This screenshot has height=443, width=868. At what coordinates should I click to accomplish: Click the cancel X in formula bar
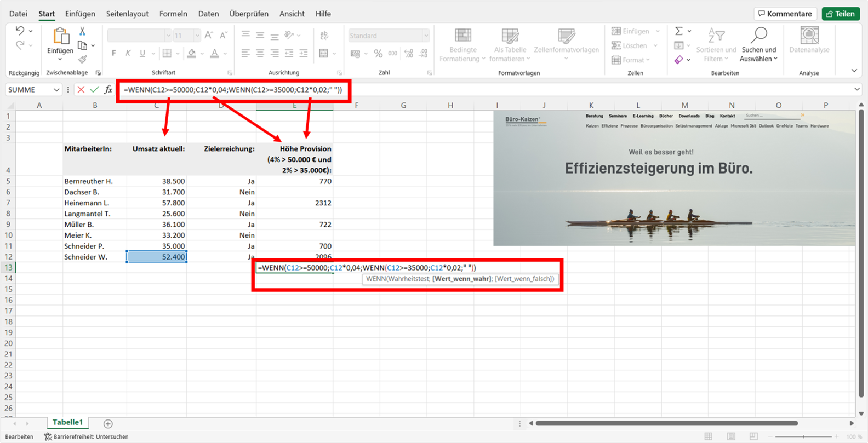(81, 90)
